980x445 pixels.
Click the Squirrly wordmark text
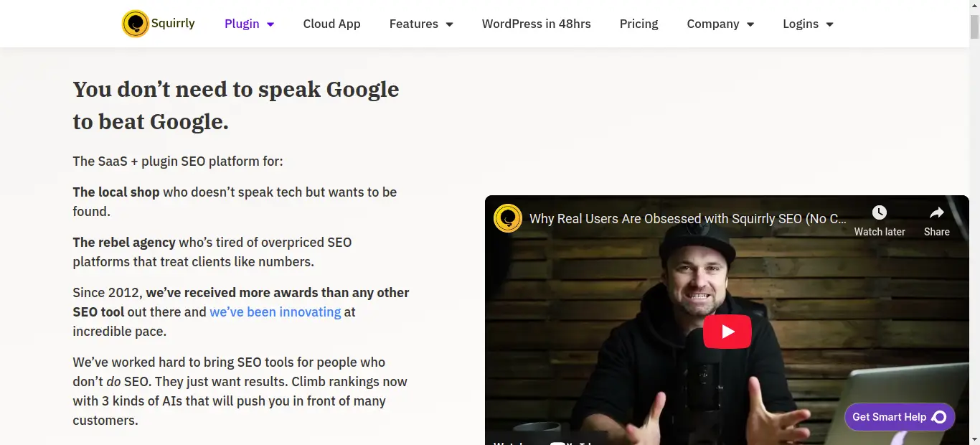pos(173,24)
